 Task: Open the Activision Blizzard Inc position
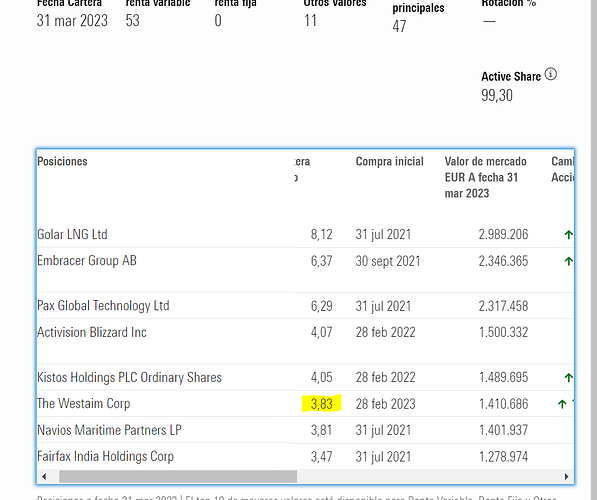tap(92, 332)
